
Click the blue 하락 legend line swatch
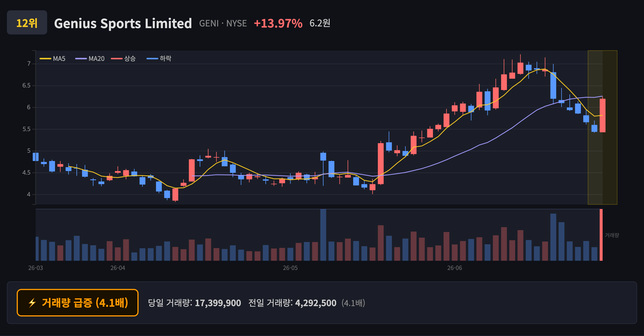[152, 59]
